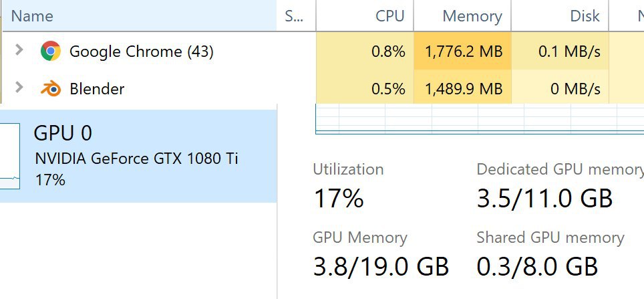Click the Dedicated GPU memory value 3.5/11.0 GB
Viewport: 644px width, 299px height.
(544, 198)
